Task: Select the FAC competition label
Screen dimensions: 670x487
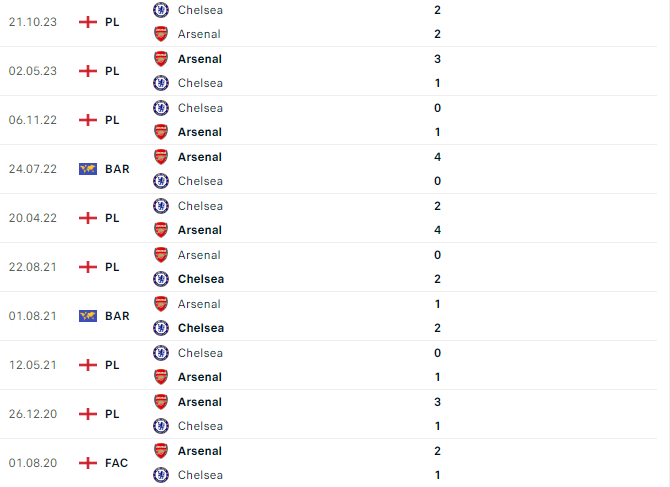Action: click(x=116, y=463)
